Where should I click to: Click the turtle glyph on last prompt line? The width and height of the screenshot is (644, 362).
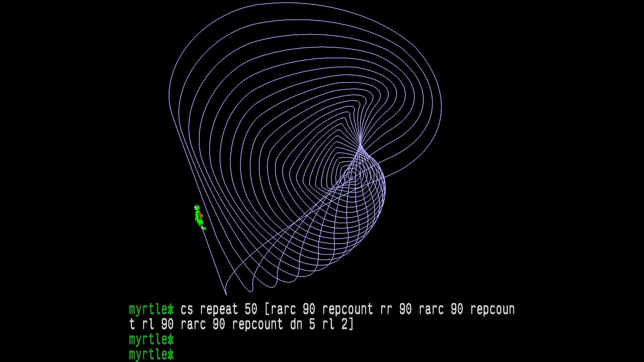pos(171,354)
